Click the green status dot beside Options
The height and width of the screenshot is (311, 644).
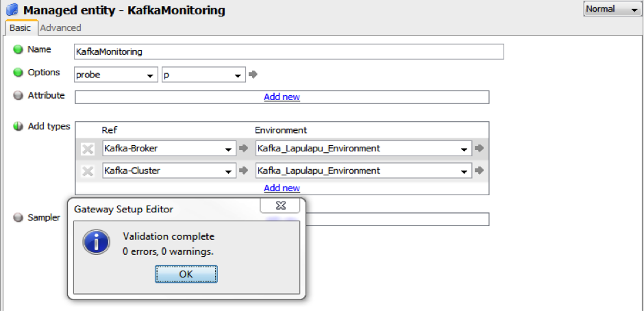point(18,73)
